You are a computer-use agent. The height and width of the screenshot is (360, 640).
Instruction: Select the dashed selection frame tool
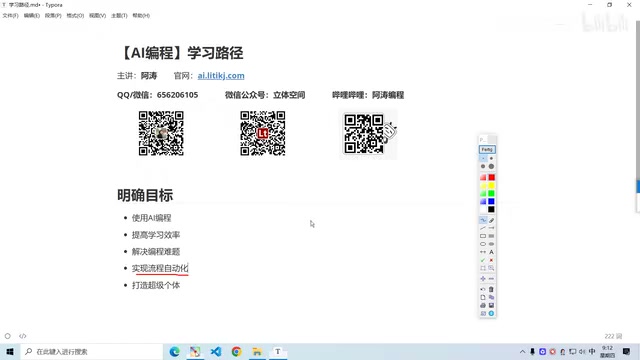(483, 268)
